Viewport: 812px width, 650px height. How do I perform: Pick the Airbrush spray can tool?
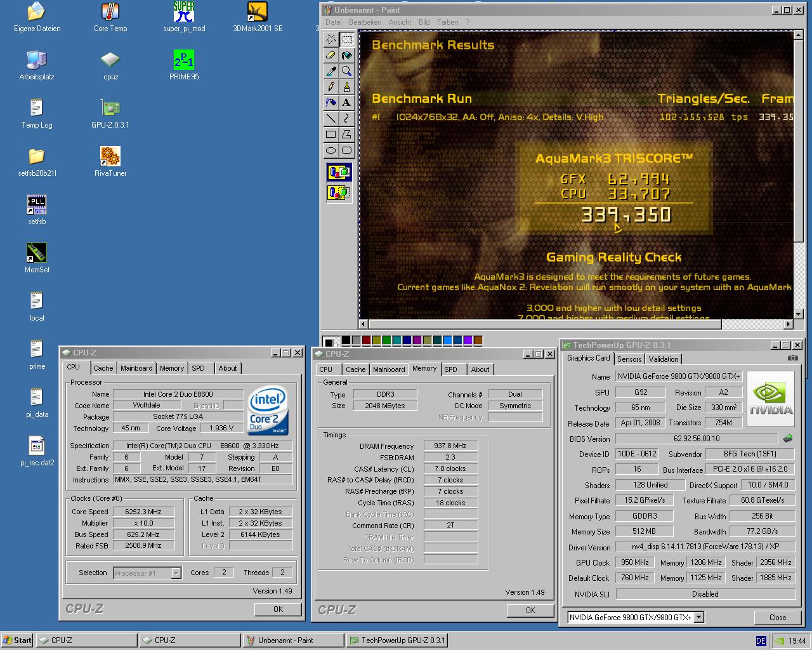point(331,102)
